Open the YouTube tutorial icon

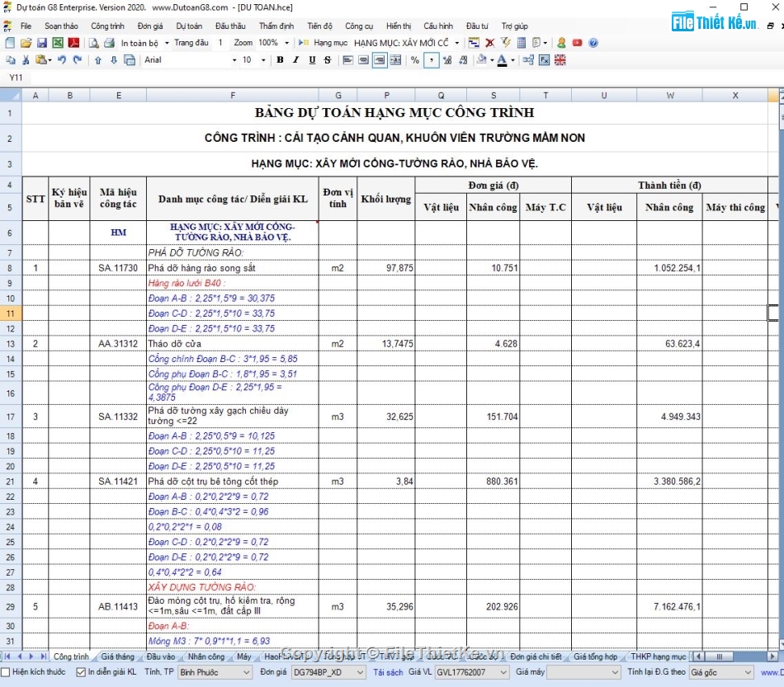coord(578,43)
